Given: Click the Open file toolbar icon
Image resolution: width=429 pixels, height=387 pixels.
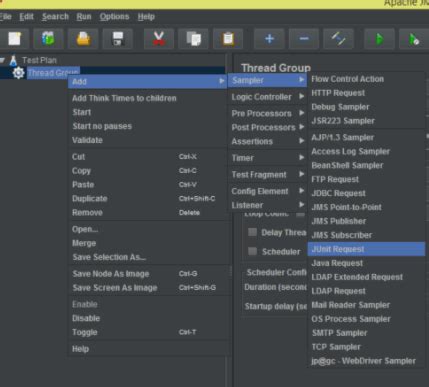Looking at the screenshot, I should 83,39.
